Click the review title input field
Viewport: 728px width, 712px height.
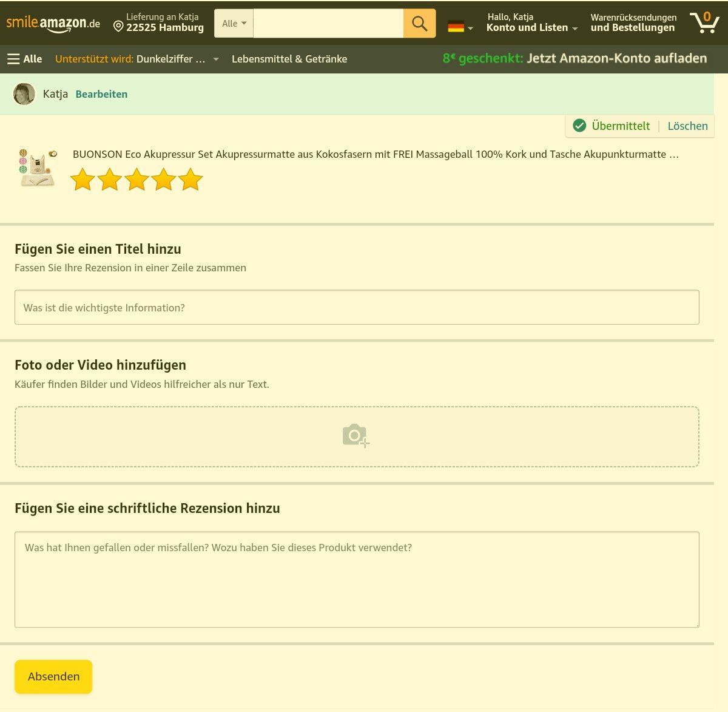coord(357,307)
